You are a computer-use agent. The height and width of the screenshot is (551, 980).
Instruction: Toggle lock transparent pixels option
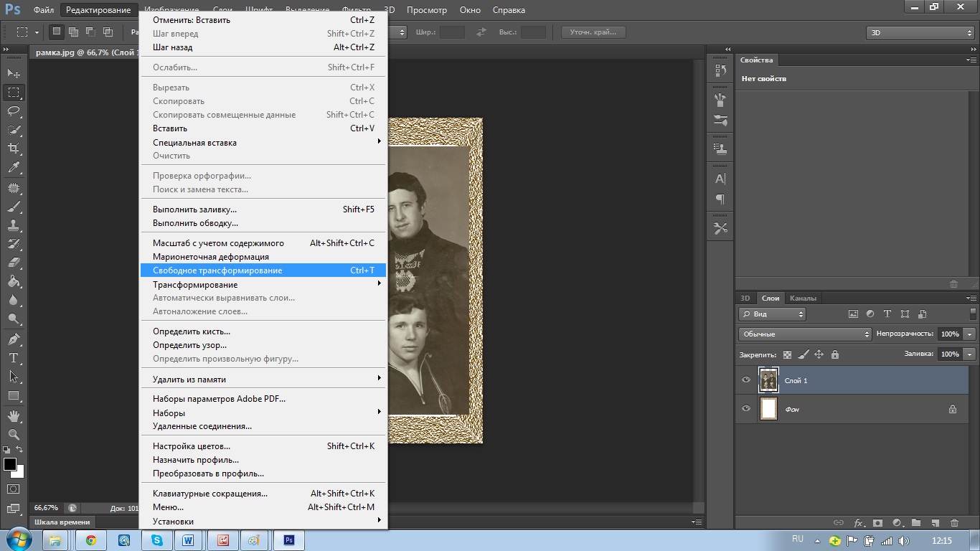(x=787, y=354)
